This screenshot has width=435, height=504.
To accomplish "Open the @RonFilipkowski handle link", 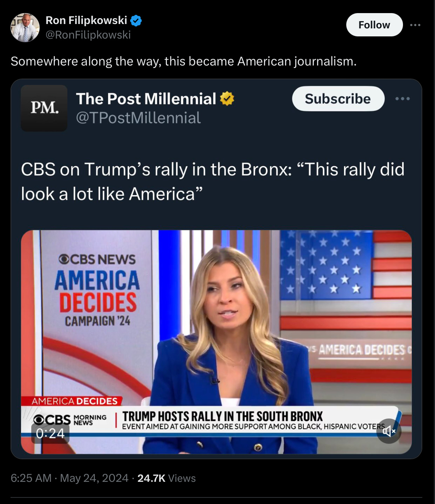I will (x=88, y=35).
